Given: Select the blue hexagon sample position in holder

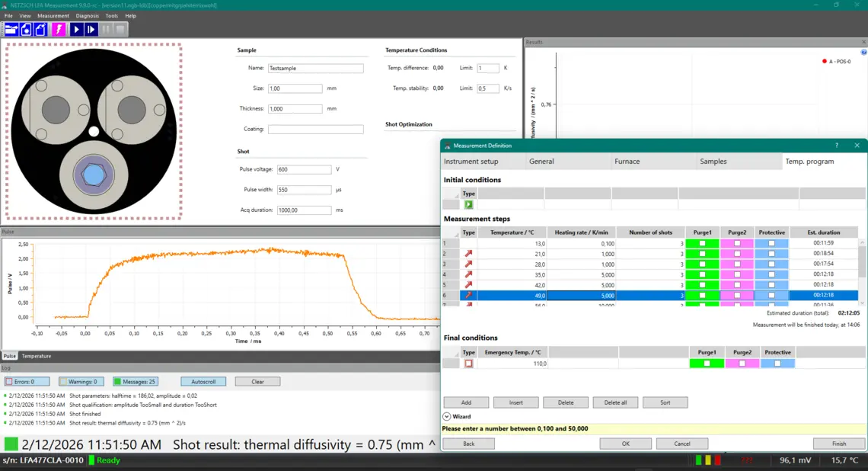Looking at the screenshot, I should (x=94, y=175).
